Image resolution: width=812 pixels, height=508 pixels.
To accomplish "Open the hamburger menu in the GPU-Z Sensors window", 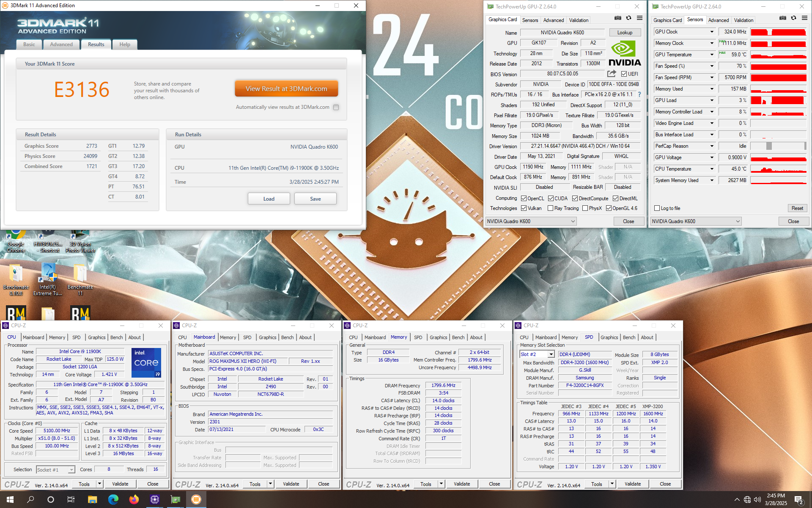I will (804, 18).
